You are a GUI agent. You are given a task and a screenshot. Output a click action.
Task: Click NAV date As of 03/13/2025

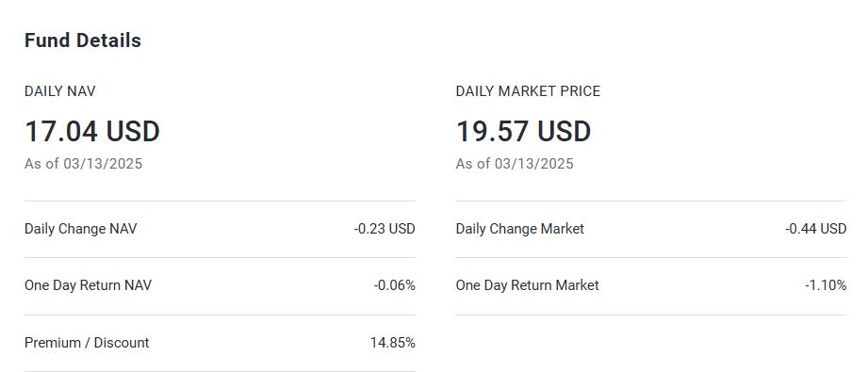click(x=83, y=164)
